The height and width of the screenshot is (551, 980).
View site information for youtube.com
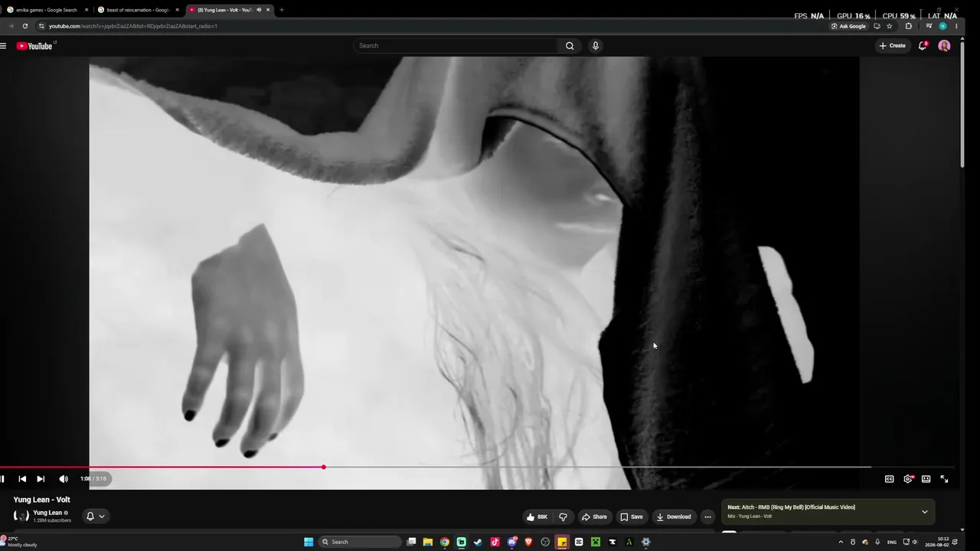tap(41, 26)
